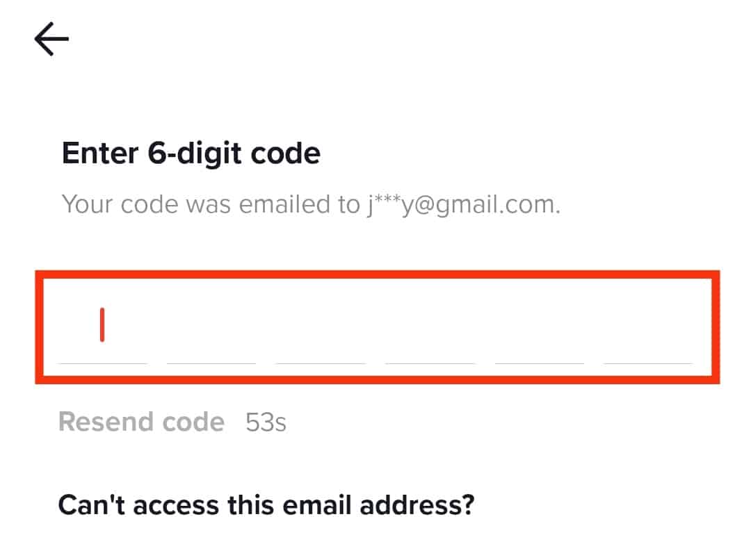The width and height of the screenshot is (751, 560).
Task: Click the 53s resend countdown timer
Action: click(x=266, y=422)
